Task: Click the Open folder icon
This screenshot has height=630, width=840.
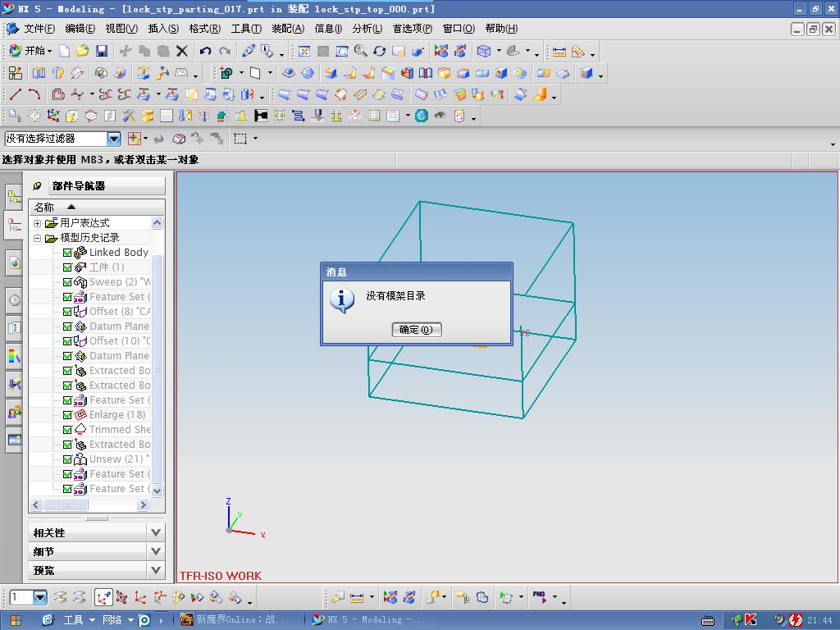Action: pyautogui.click(x=83, y=51)
